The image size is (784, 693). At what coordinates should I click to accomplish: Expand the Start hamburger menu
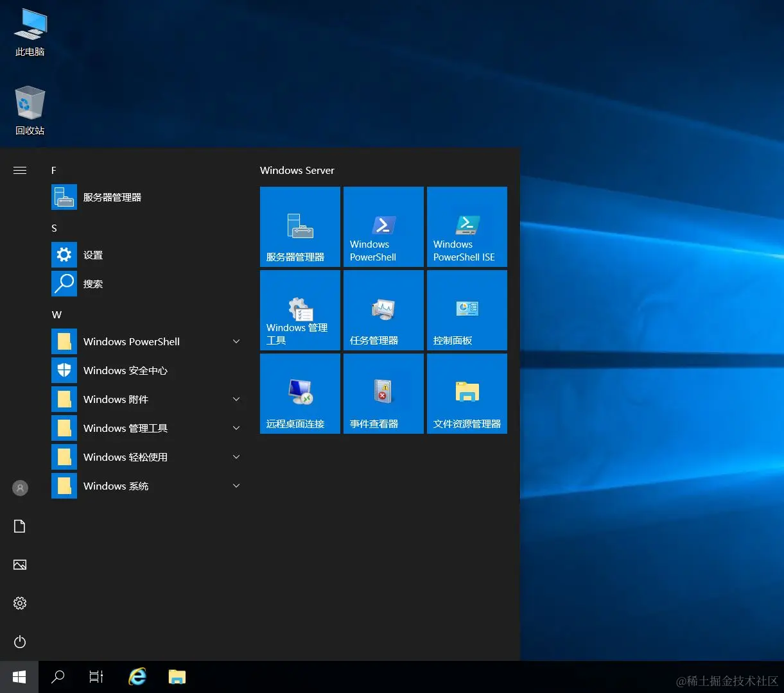point(20,170)
